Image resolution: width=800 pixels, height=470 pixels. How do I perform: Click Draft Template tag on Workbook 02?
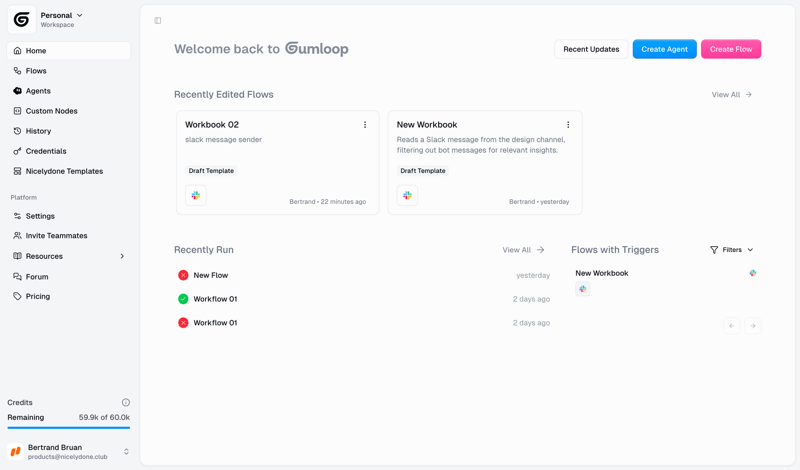tap(211, 170)
